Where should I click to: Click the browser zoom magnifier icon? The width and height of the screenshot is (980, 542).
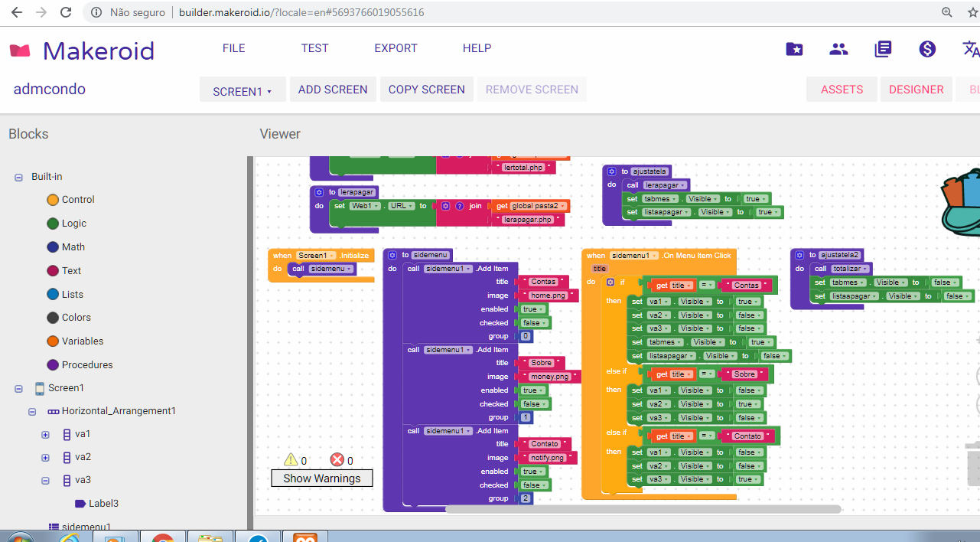947,12
